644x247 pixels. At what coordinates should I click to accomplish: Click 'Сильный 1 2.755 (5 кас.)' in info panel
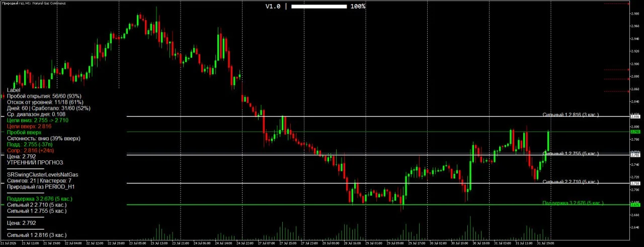coord(37,211)
